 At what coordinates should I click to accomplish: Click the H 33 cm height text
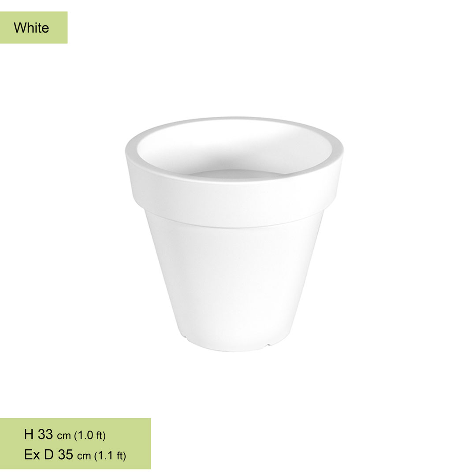pyautogui.click(x=47, y=435)
